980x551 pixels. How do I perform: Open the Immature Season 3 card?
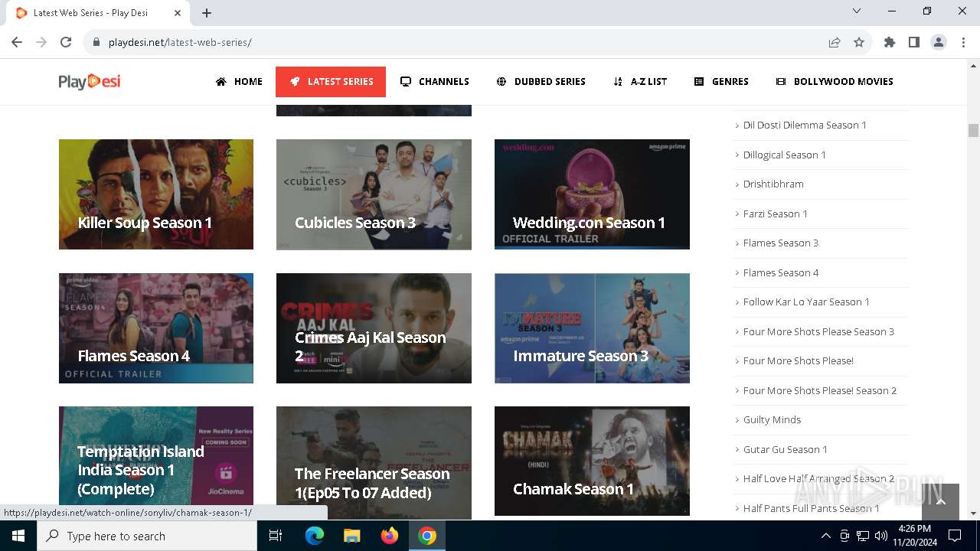tap(592, 328)
